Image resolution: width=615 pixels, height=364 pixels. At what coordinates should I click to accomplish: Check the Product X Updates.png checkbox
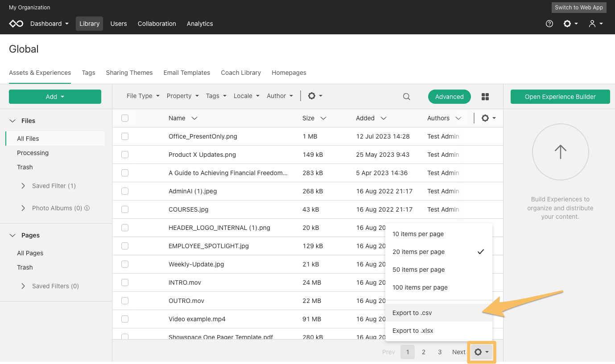(125, 155)
